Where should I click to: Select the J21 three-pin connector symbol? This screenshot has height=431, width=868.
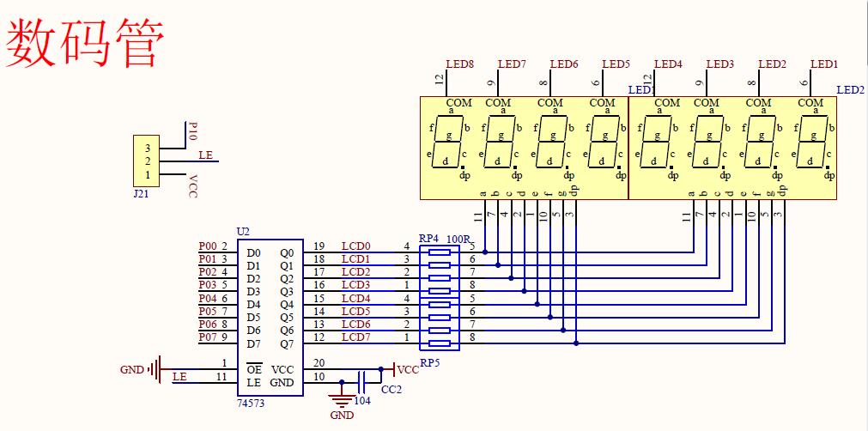click(x=146, y=161)
